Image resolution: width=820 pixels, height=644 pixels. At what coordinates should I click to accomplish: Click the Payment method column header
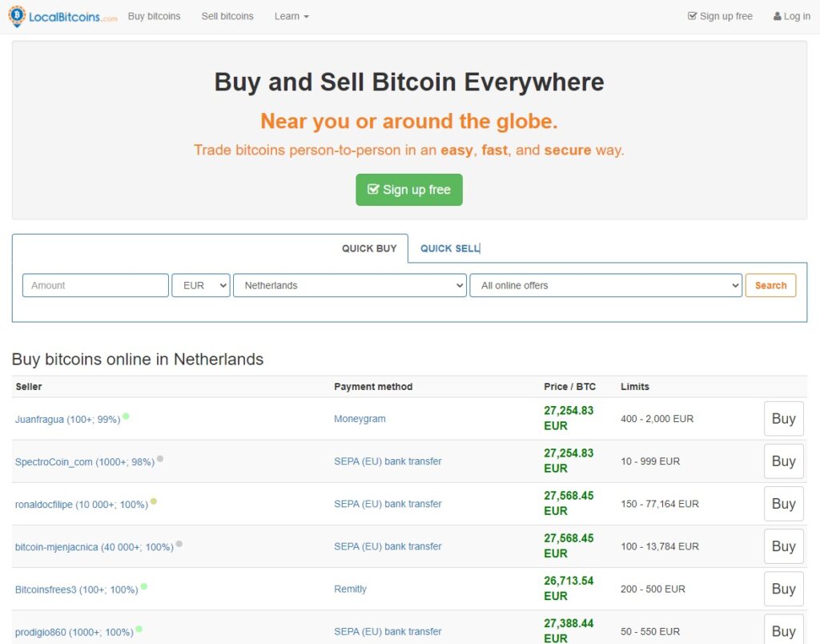(373, 387)
